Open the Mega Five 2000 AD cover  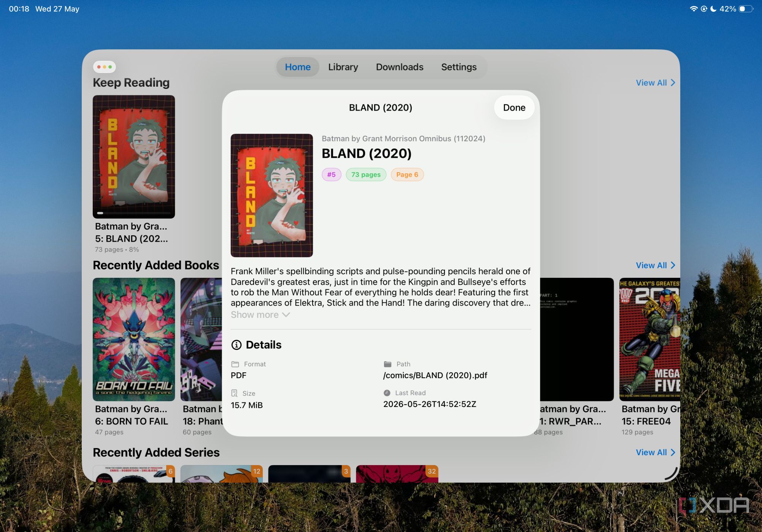(649, 339)
